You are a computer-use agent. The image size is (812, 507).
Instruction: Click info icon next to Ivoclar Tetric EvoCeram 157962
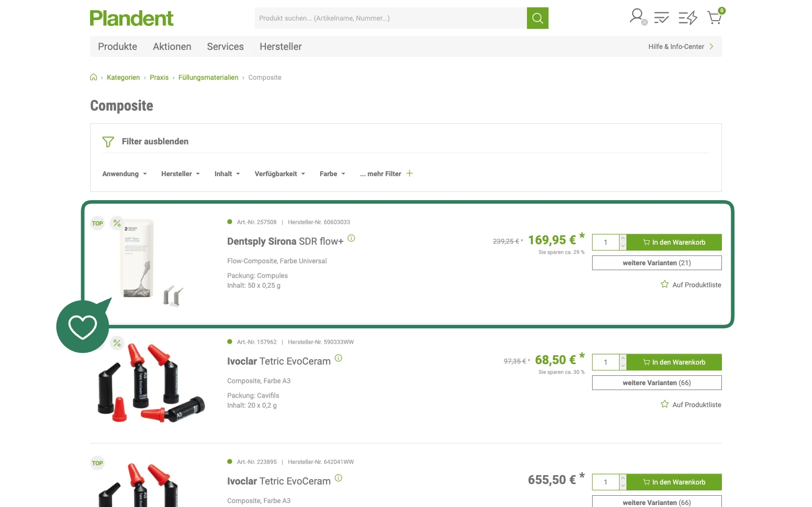pyautogui.click(x=338, y=358)
